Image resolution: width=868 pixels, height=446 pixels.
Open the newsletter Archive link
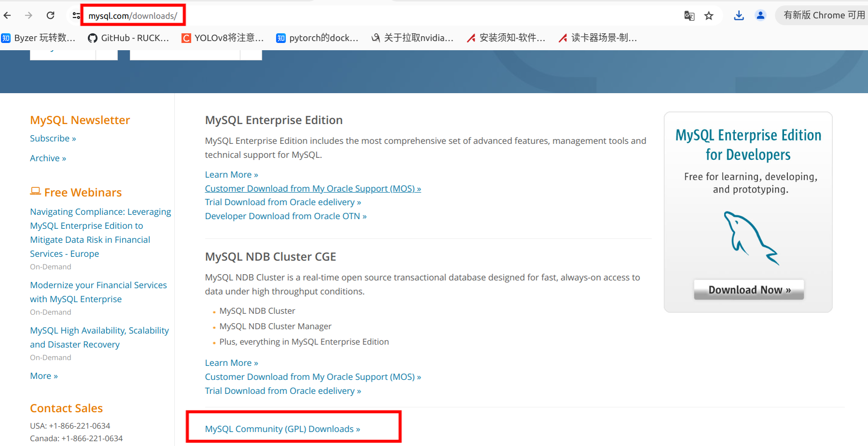click(48, 158)
